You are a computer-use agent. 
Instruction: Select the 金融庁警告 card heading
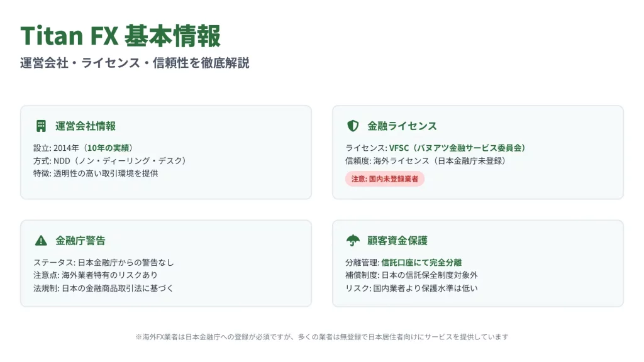(80, 241)
